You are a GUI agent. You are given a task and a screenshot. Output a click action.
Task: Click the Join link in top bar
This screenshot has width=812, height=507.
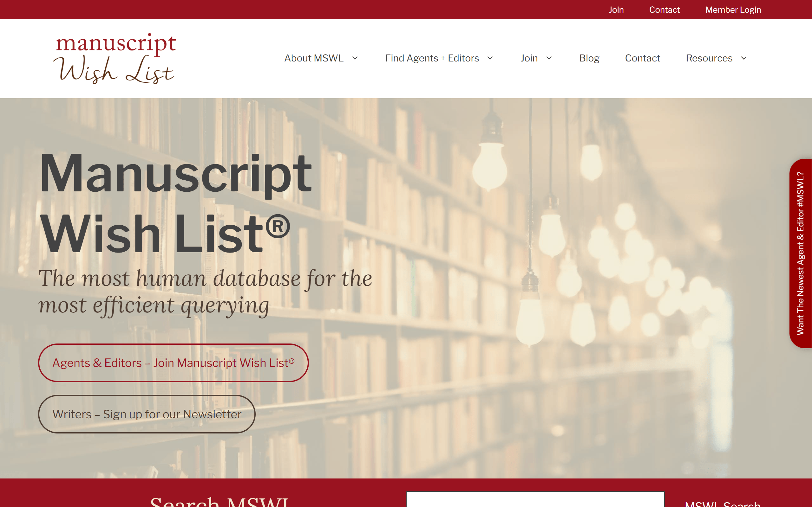[x=616, y=10]
